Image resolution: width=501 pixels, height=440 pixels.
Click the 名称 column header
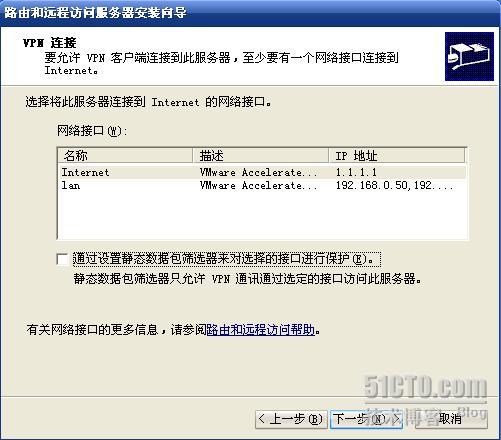click(x=125, y=155)
